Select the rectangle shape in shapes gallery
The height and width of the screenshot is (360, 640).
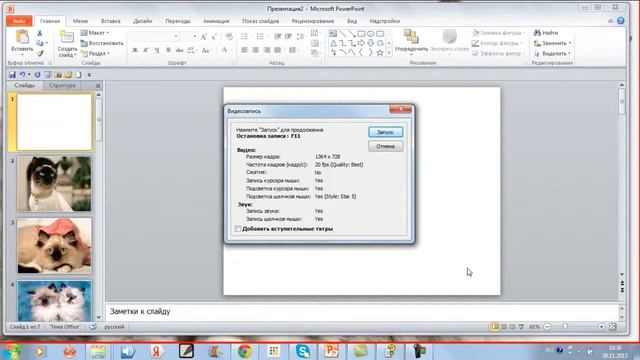tap(361, 33)
